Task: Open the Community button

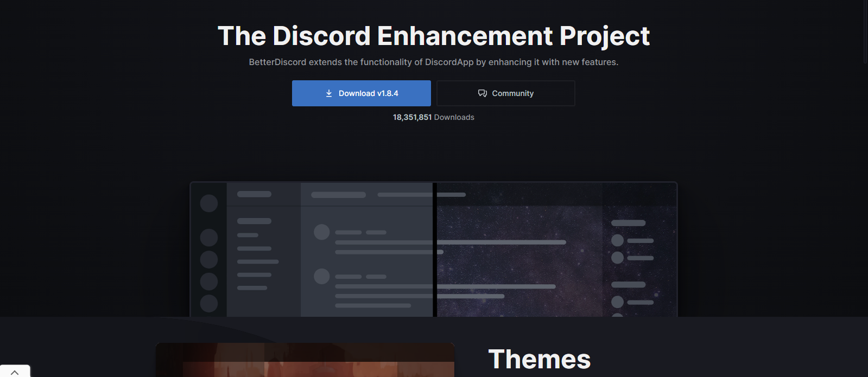Action: pos(505,93)
